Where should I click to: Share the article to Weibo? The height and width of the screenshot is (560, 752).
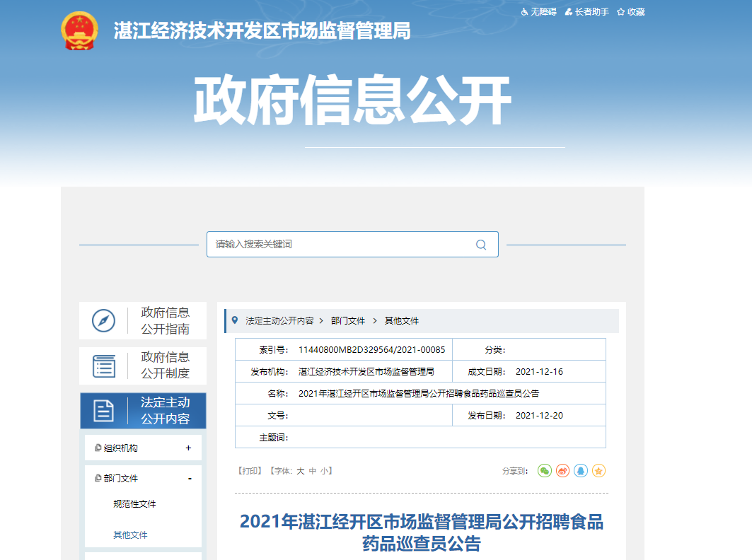(x=562, y=470)
